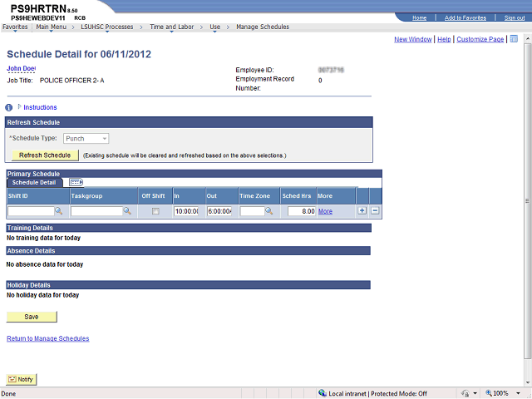Click the Time Zone lookup magnifier
The image size is (532, 399).
pyautogui.click(x=270, y=212)
